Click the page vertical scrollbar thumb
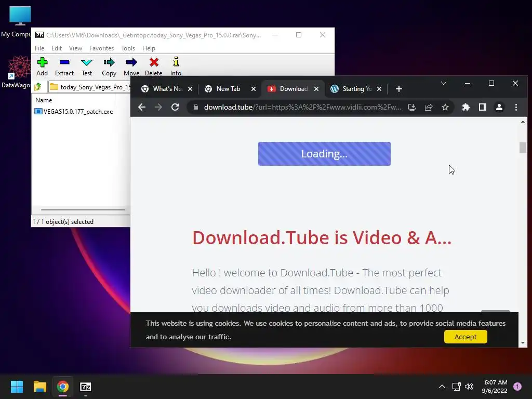Screen dimensions: 532x399 pos(523,148)
